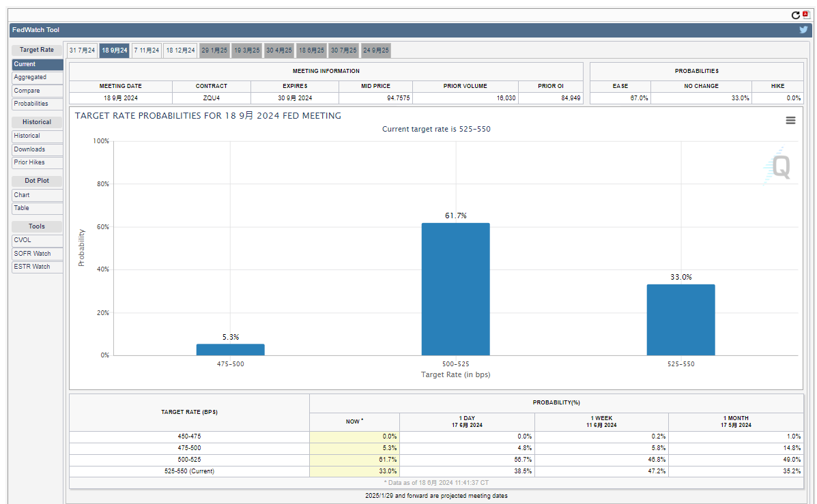Switch to the 7 11月24 meeting tab
Image resolution: width=817 pixels, height=504 pixels.
pyautogui.click(x=147, y=50)
